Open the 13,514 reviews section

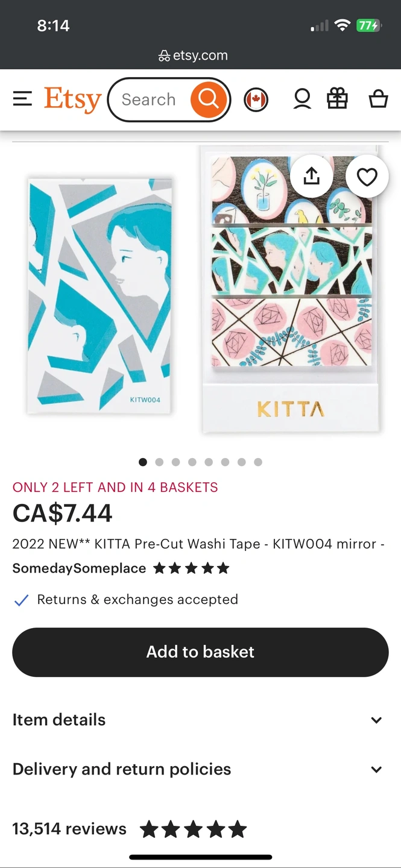click(x=69, y=829)
